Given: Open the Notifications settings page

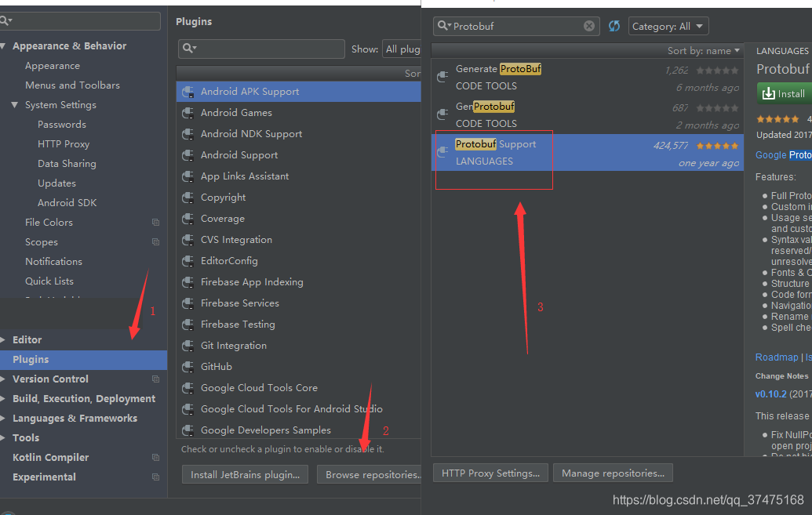Looking at the screenshot, I should [54, 262].
